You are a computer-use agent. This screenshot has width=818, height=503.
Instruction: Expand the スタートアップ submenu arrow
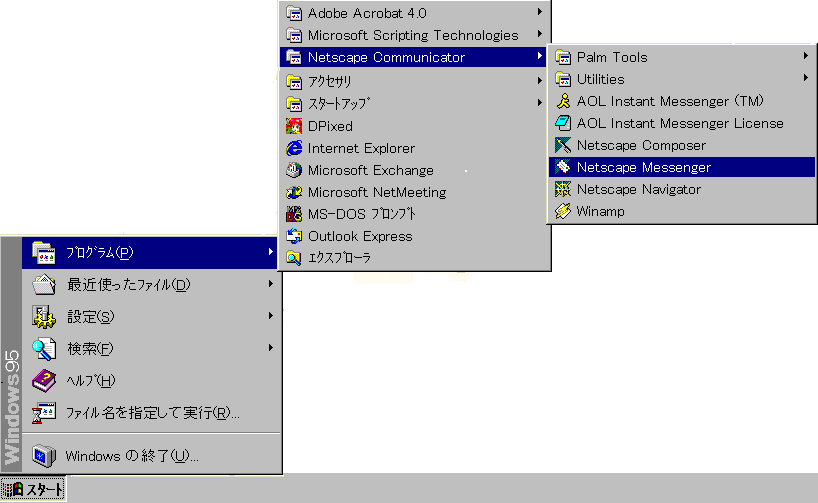(x=539, y=103)
